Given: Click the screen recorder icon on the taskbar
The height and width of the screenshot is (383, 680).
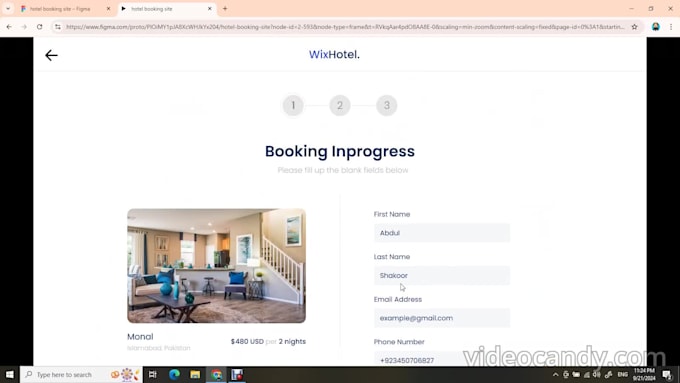Looking at the screenshot, I should 237,374.
